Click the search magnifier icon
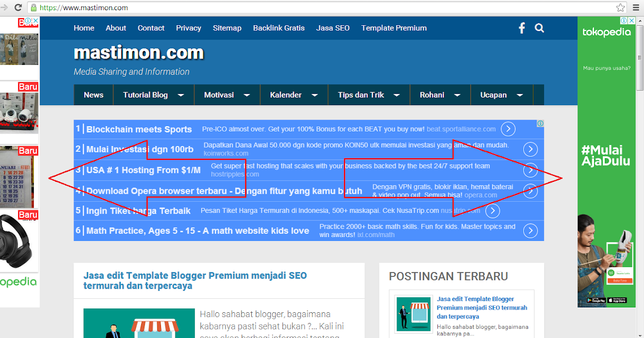This screenshot has height=338, width=644. click(x=539, y=28)
